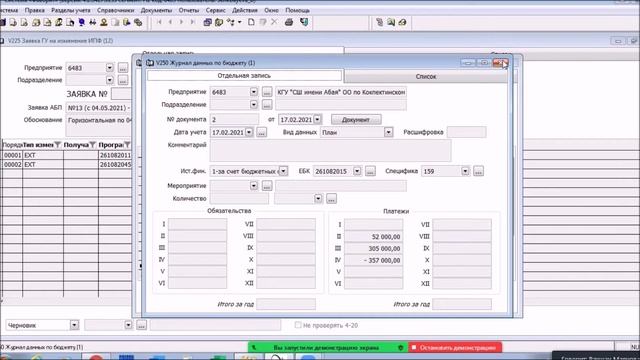This screenshot has width=640, height=360.
Task: Open ellipsis lookup beside ЕБК field
Action: click(x=370, y=171)
